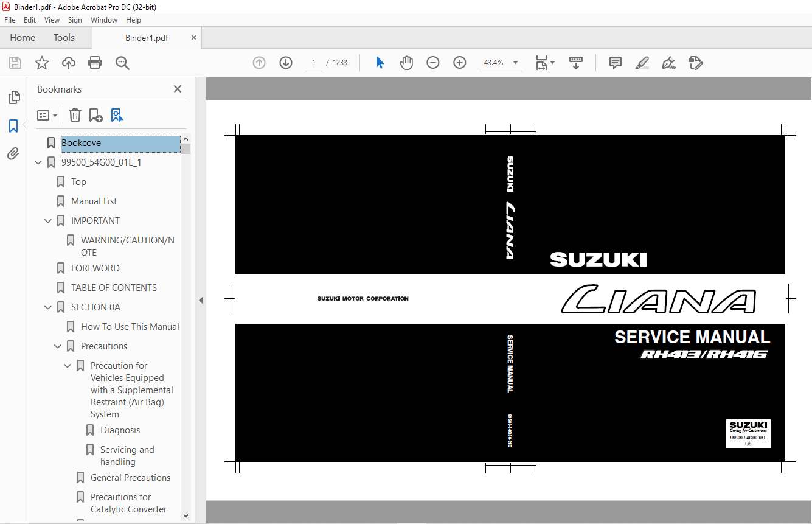812x524 pixels.
Task: Activate the Hand pan tool
Action: [x=406, y=63]
